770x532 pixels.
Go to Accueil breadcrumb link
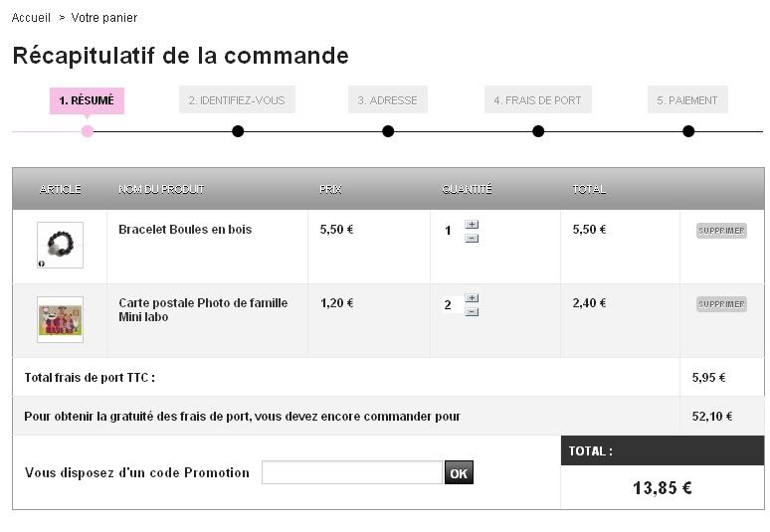[x=31, y=18]
